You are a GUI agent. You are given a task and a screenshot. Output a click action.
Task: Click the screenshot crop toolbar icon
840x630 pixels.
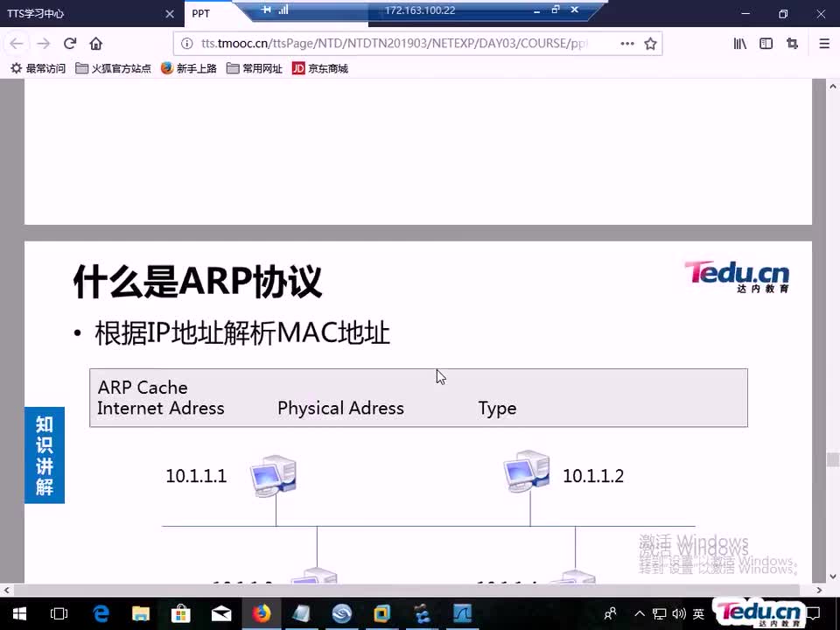click(x=793, y=44)
